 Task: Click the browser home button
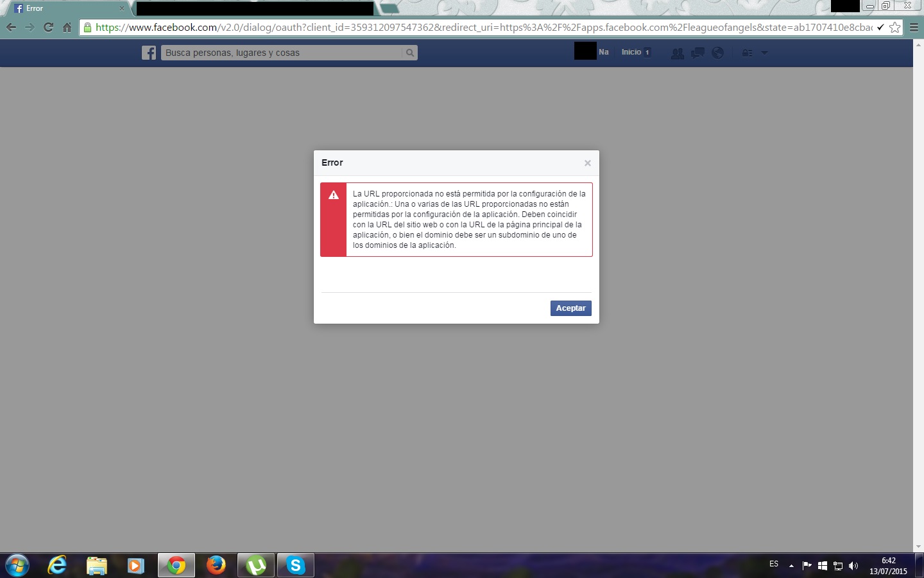coord(67,27)
